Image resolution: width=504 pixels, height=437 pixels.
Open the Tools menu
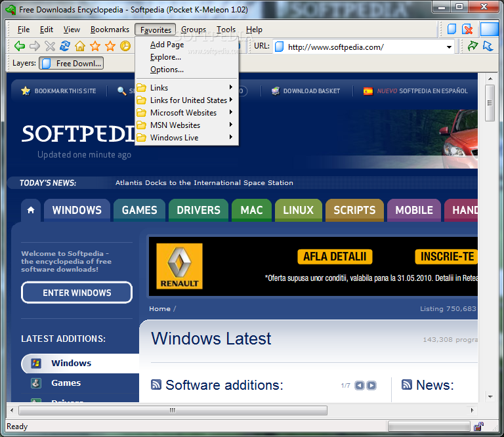coord(226,30)
